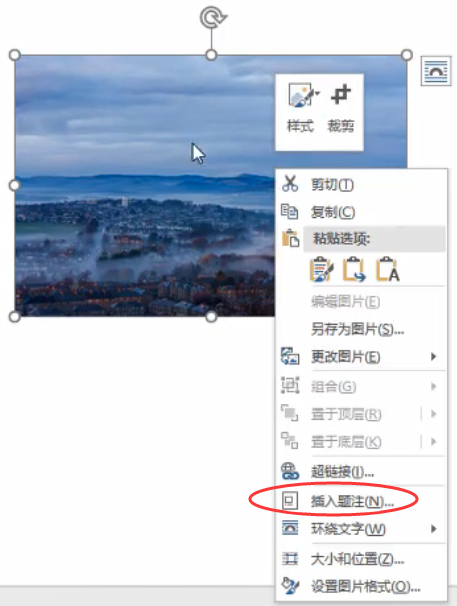
Task: Expand the 更改图片 submenu arrow
Action: pyautogui.click(x=434, y=356)
